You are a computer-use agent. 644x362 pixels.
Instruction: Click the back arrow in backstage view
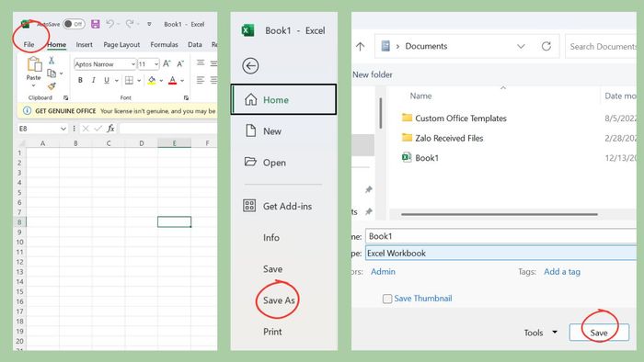250,65
